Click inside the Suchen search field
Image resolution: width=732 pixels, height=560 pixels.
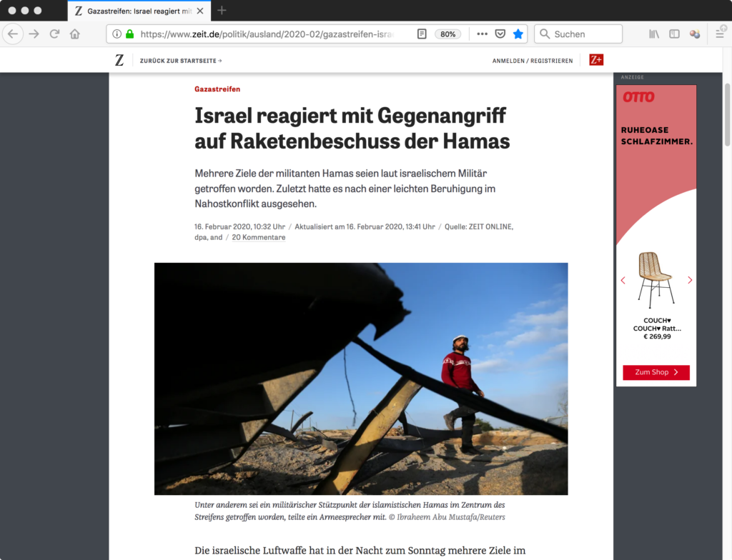click(x=578, y=34)
